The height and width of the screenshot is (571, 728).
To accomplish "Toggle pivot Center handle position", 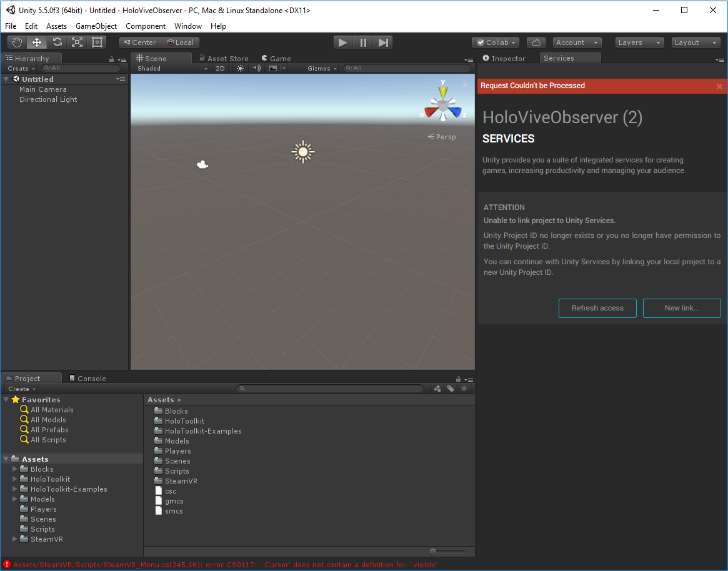I will click(x=140, y=42).
